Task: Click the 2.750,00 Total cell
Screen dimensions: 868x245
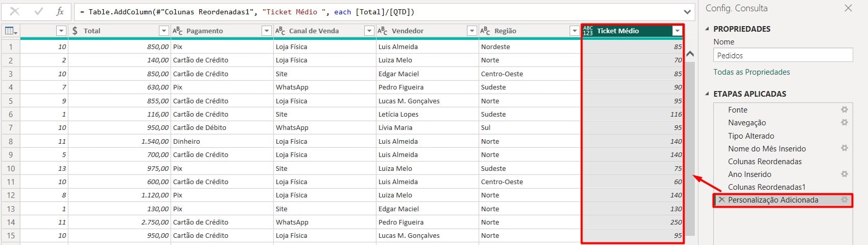Action: 120,222
